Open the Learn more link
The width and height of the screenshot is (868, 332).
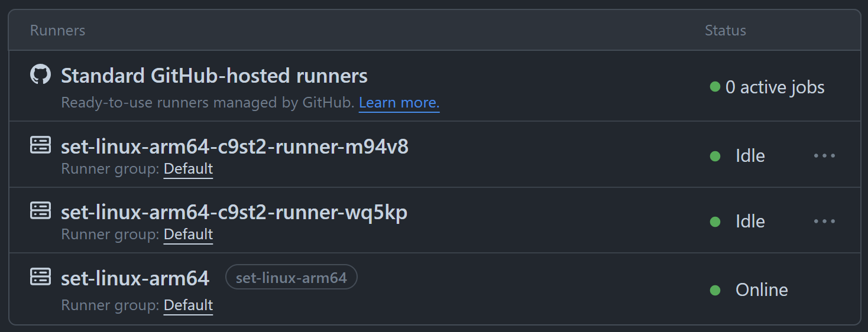[399, 103]
